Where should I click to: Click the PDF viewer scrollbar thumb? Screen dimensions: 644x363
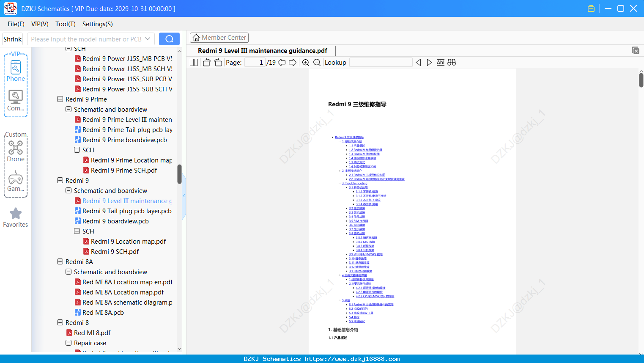tap(641, 80)
